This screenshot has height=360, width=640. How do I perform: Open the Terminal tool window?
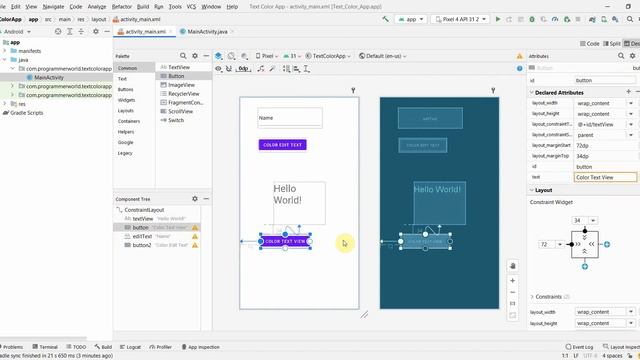coord(45,347)
